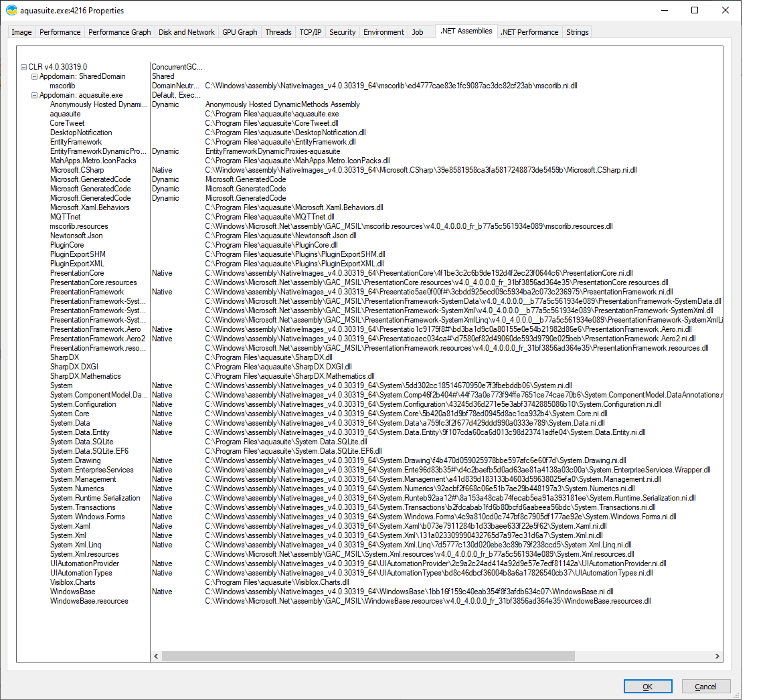Collapse the CLR v4.0.30319.0 tree node
Viewport: 771px width, 700px height.
(23, 67)
